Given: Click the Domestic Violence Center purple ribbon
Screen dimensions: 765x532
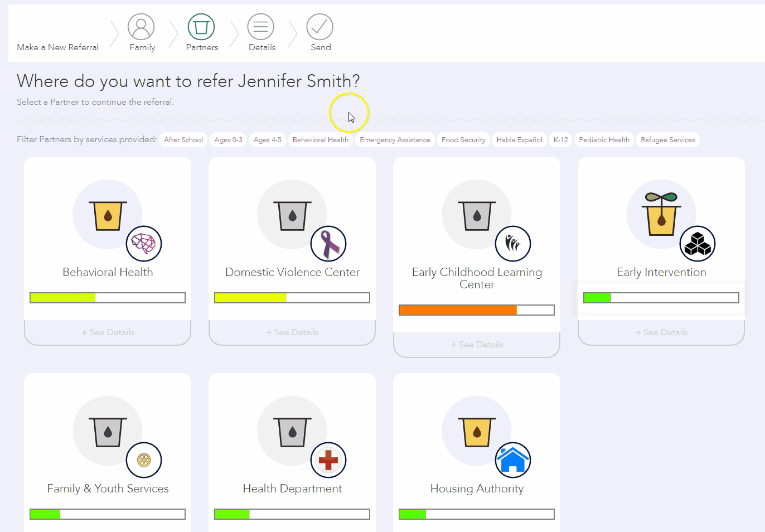Looking at the screenshot, I should (x=328, y=244).
